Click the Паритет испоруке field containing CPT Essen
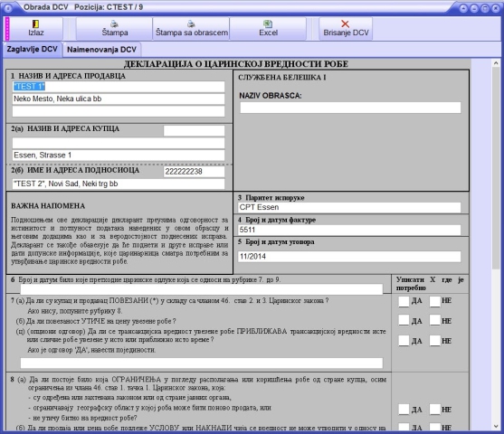This screenshot has height=434, width=504. pos(349,208)
